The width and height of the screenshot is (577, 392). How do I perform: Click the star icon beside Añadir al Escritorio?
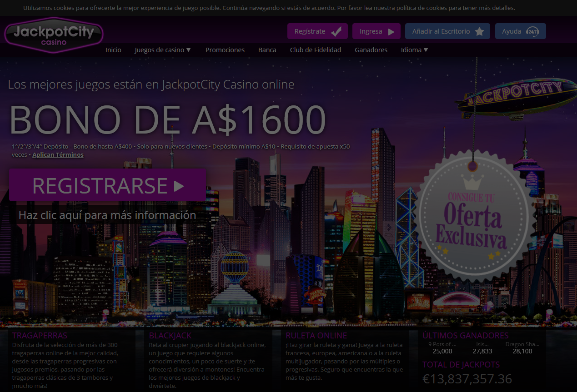click(480, 31)
